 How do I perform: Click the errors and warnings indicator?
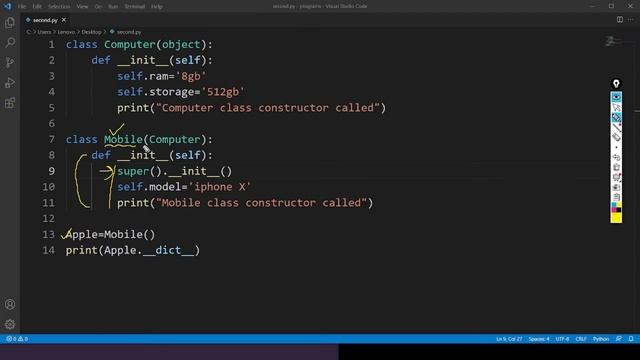coord(17,339)
